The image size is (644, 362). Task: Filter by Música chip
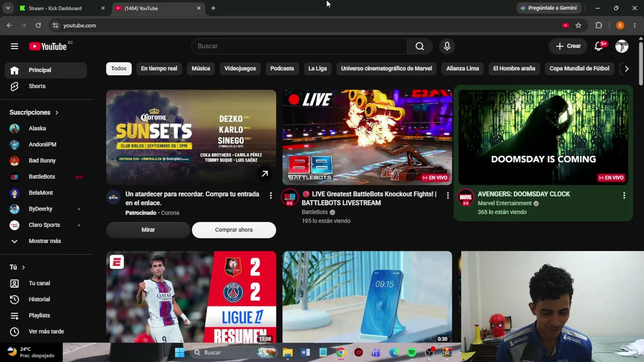[201, 68]
